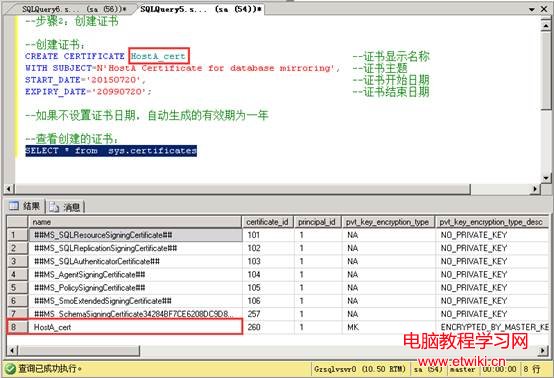Screen dimensions: 554x378
Task: Click editor horizontal scrollbar left arrow
Action: coord(9,189)
